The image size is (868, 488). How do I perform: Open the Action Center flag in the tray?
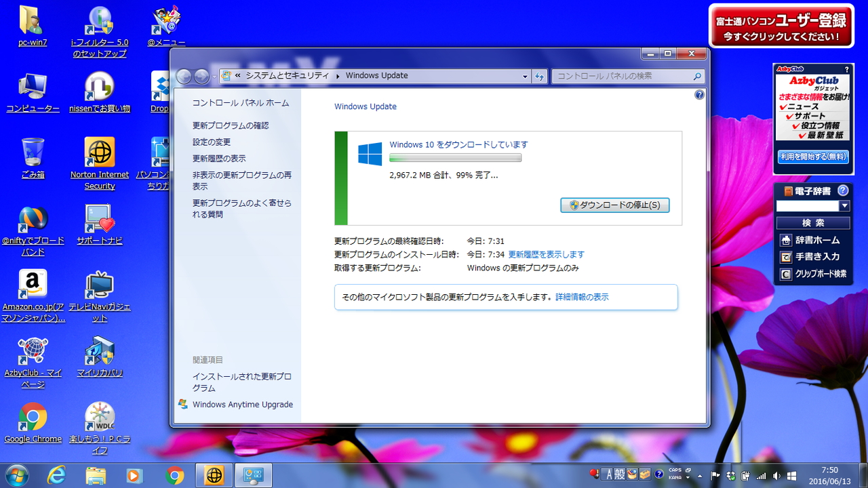point(715,476)
